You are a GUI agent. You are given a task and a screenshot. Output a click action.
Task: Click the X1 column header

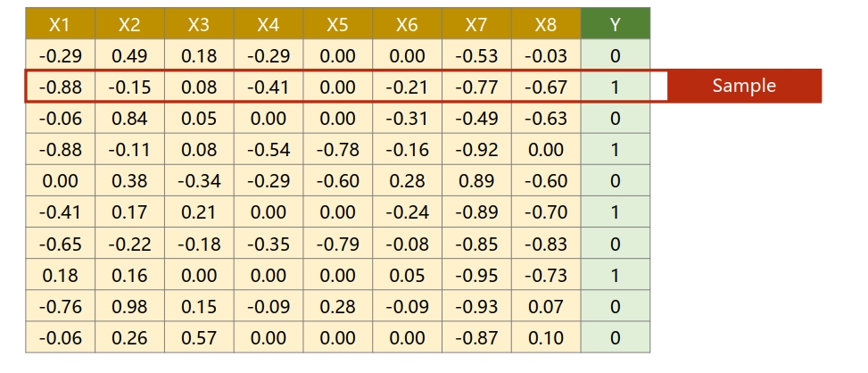[x=60, y=25]
